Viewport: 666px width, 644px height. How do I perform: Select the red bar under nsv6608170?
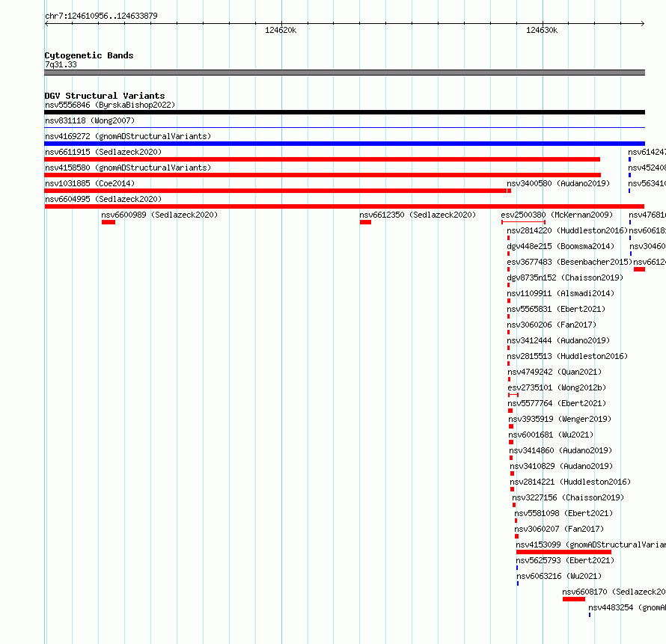click(574, 599)
